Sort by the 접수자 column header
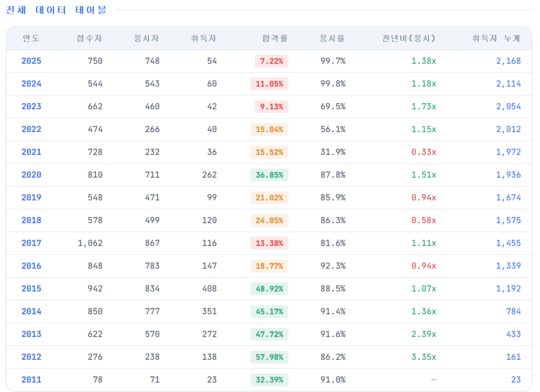This screenshot has width=540, height=392. coord(90,38)
